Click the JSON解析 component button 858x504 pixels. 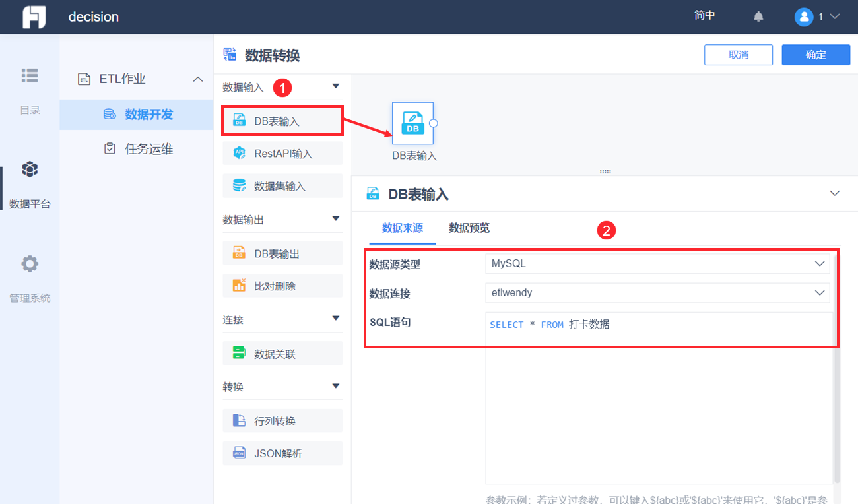[282, 453]
